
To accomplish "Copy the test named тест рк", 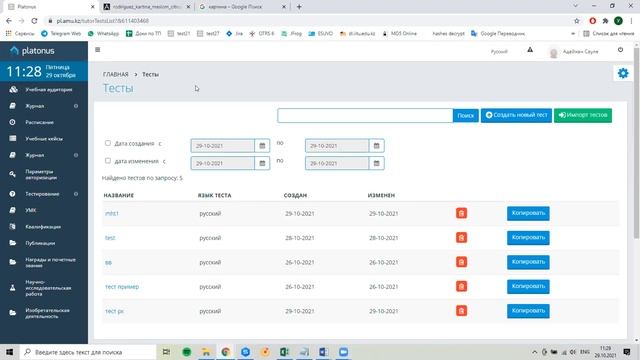I will tap(528, 311).
